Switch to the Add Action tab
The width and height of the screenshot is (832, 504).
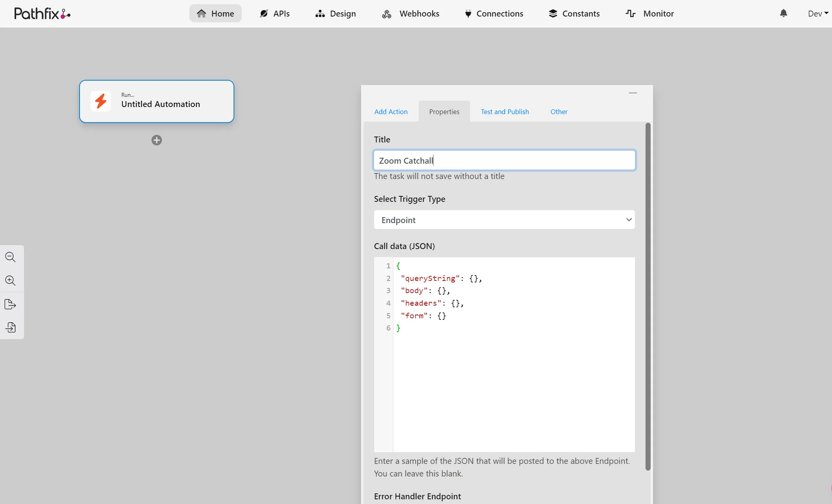tap(391, 112)
